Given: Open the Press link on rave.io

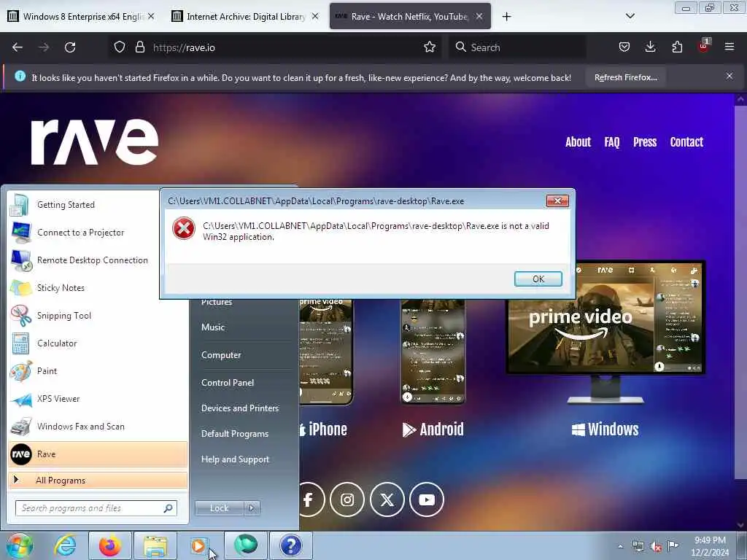Looking at the screenshot, I should [645, 142].
